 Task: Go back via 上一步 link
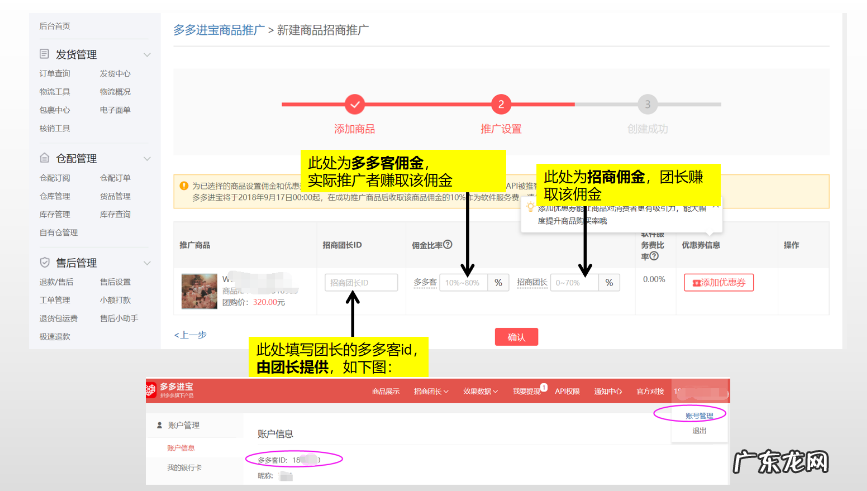[190, 335]
